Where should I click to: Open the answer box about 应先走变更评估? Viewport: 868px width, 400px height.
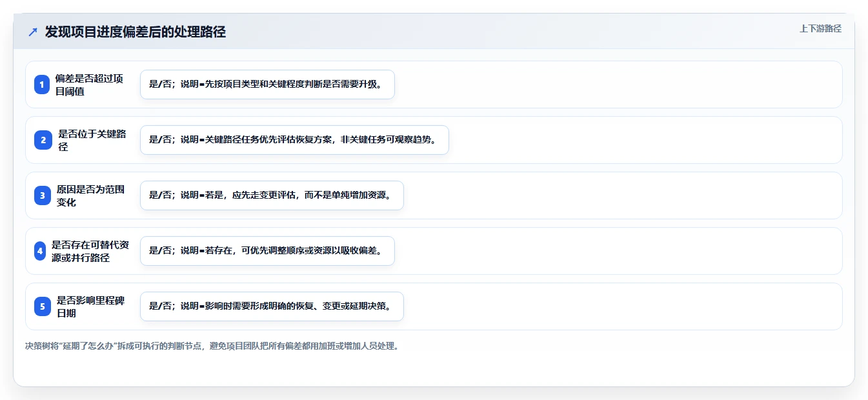(x=272, y=195)
